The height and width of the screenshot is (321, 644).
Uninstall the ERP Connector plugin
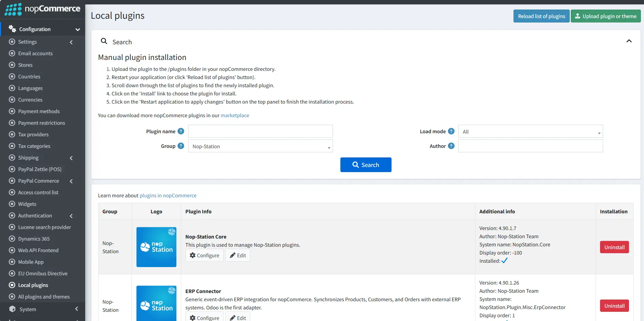coord(614,306)
